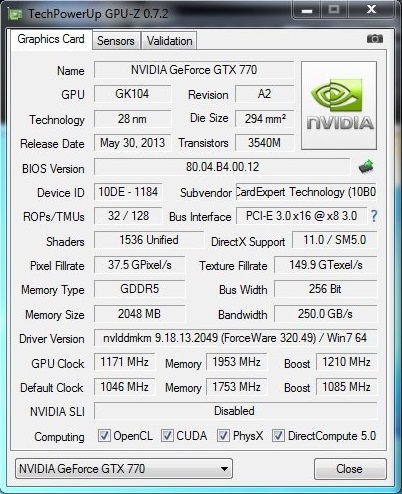Click the GPU-Z title bar app icon
This screenshot has width=402, height=494.
[15, 14]
